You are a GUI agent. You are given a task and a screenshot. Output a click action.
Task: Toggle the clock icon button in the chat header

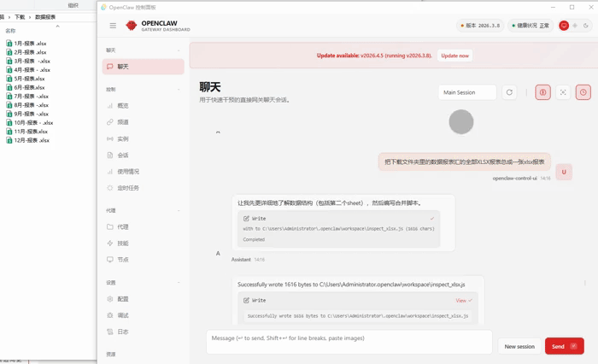click(x=583, y=92)
